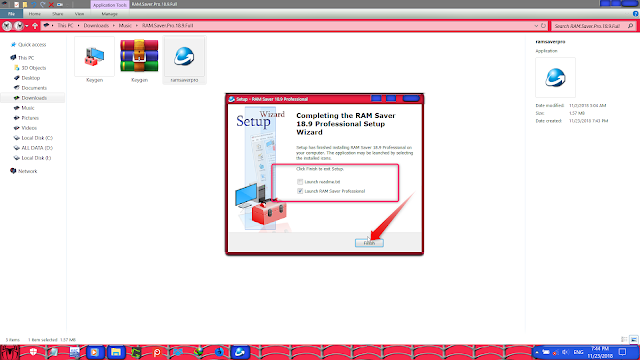The height and width of the screenshot is (360, 640).
Task: Click the Forward navigation button in Explorer
Action: [x=19, y=26]
